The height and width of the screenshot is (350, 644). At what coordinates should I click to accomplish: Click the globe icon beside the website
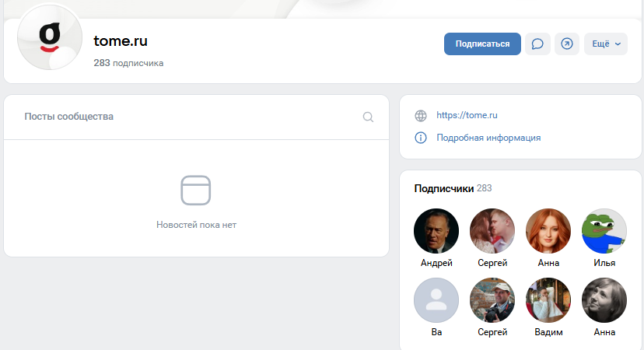click(x=421, y=116)
